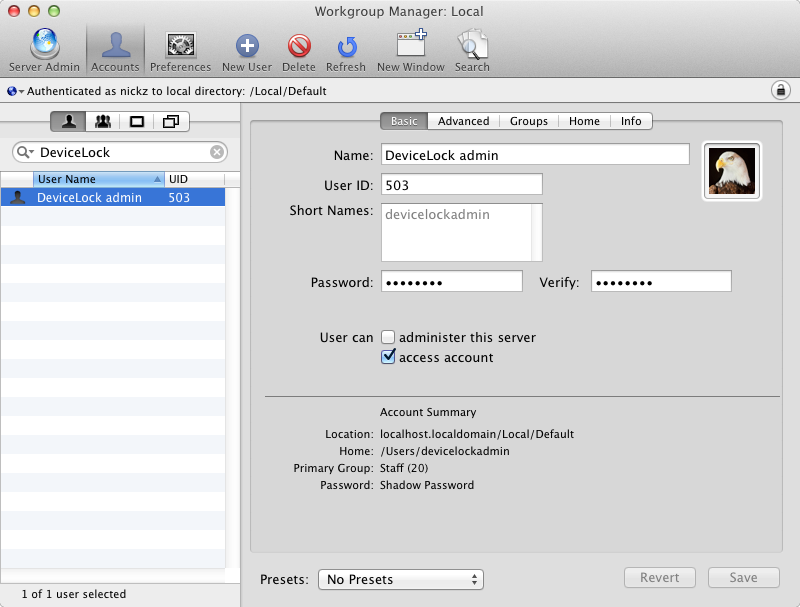Save the account changes
The height and width of the screenshot is (607, 800).
pos(743,577)
